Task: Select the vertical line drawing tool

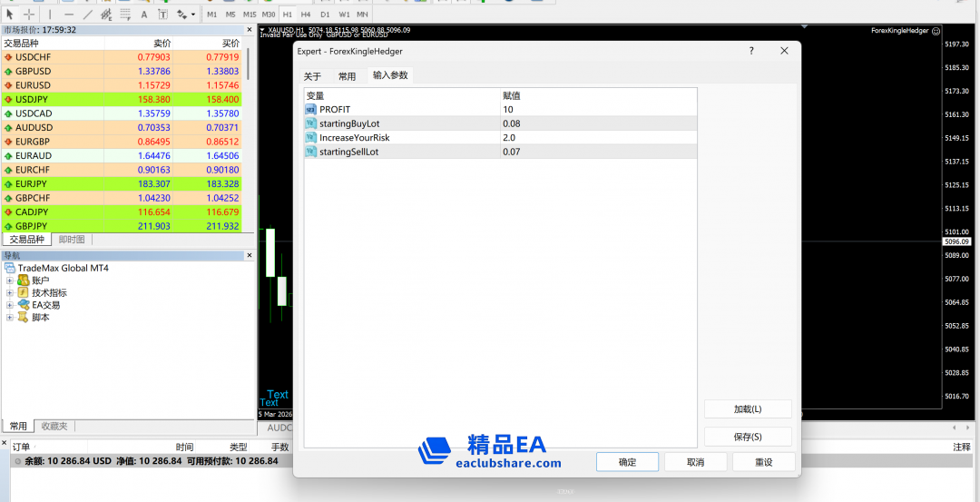Action: (x=50, y=15)
